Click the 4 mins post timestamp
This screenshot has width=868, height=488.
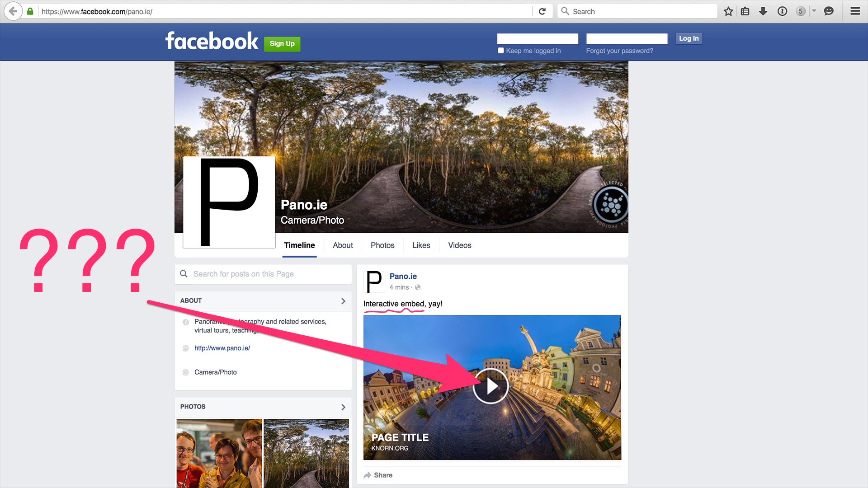pyautogui.click(x=399, y=287)
